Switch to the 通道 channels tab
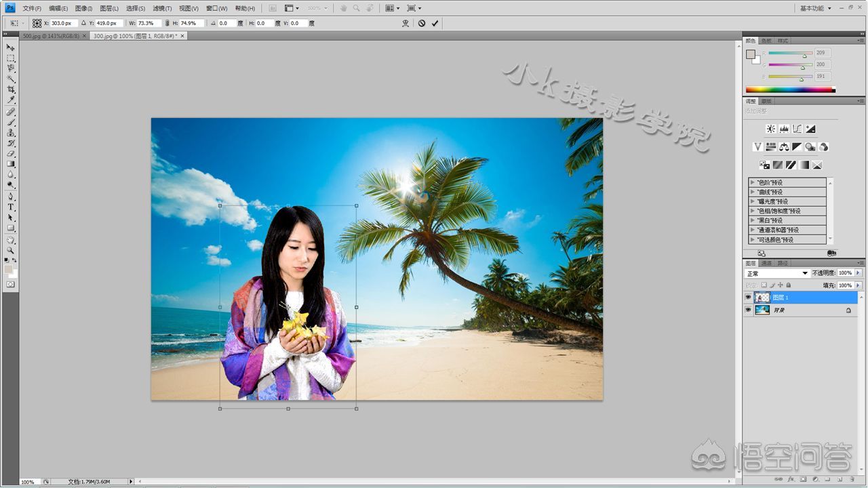The width and height of the screenshot is (868, 488). [766, 263]
